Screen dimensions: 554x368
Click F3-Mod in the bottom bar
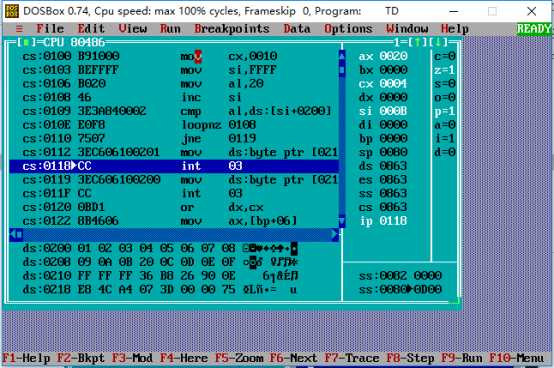[132, 358]
